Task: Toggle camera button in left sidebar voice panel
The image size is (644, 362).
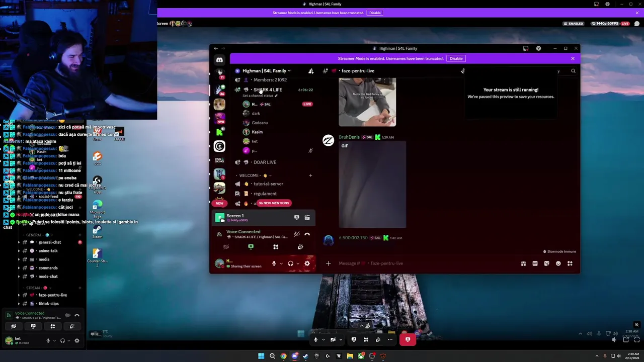Action: point(14,326)
